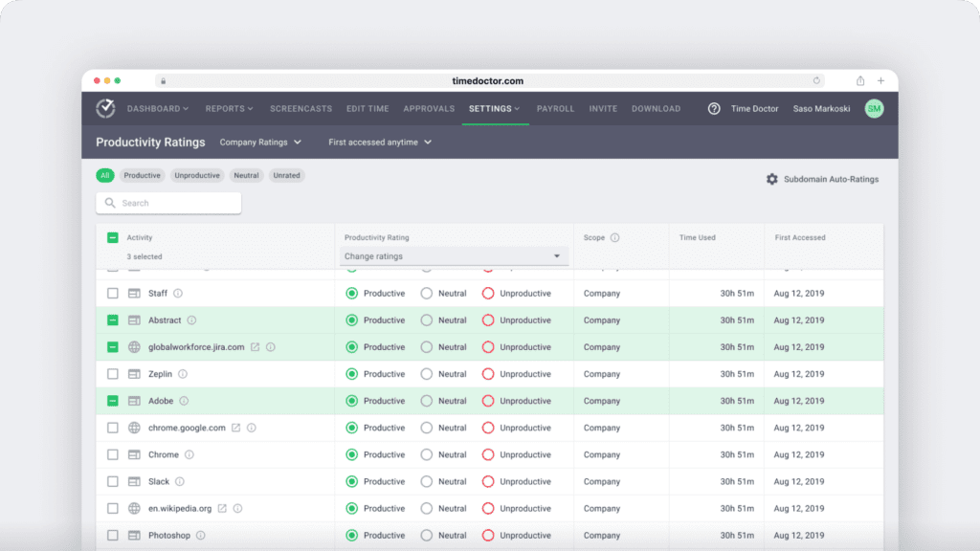This screenshot has height=551, width=980.
Task: Click the Time Doctor logo icon
Action: coord(105,108)
